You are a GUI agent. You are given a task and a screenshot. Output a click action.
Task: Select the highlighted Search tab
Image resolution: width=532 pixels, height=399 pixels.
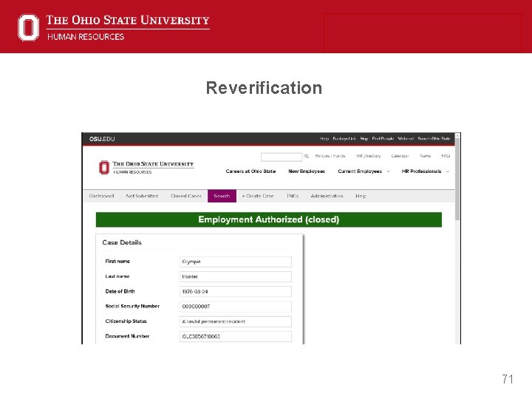[222, 196]
